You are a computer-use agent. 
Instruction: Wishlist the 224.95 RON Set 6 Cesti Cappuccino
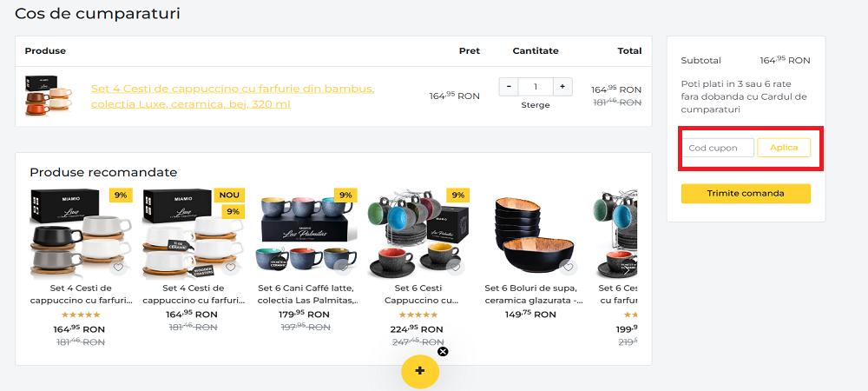coord(455,267)
